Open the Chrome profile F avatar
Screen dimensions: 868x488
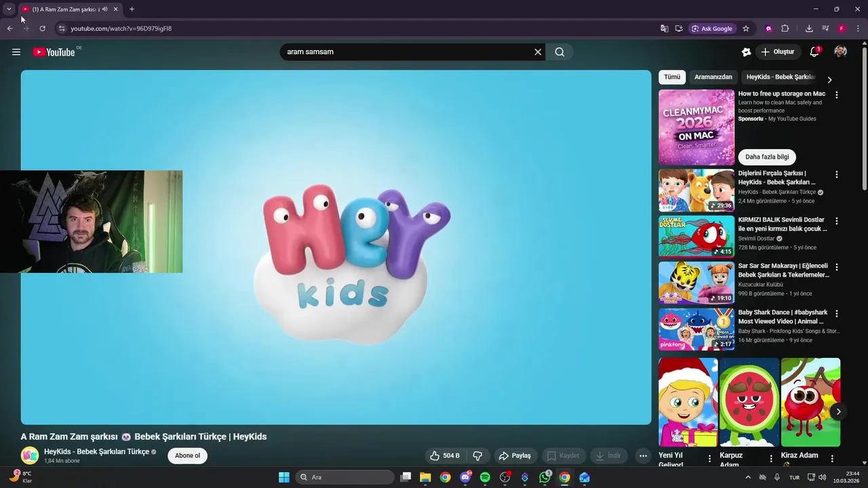pos(842,28)
